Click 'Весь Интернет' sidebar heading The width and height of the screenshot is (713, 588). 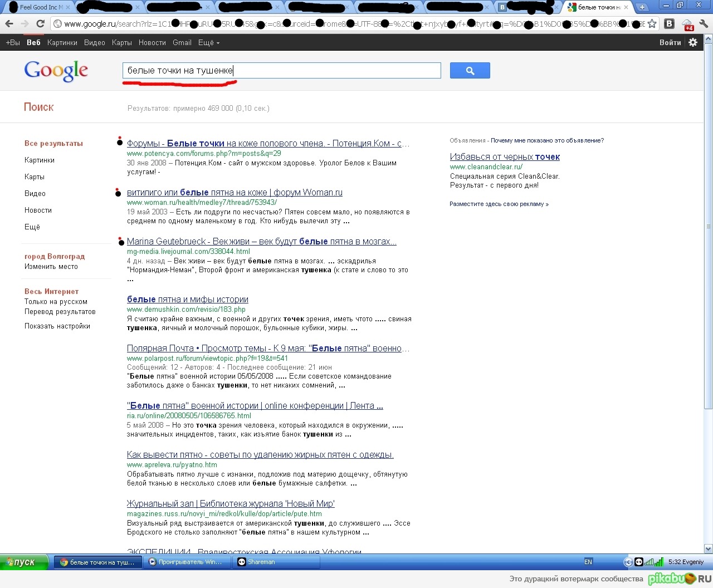coord(51,291)
